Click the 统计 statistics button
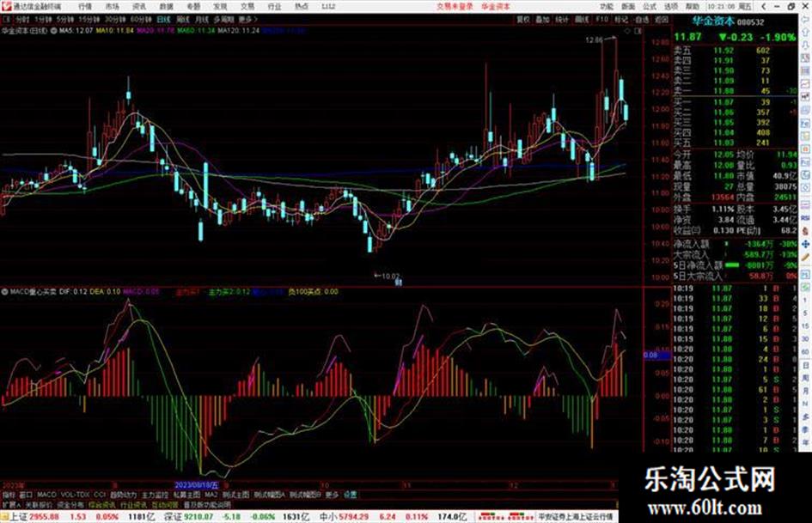 click(562, 19)
